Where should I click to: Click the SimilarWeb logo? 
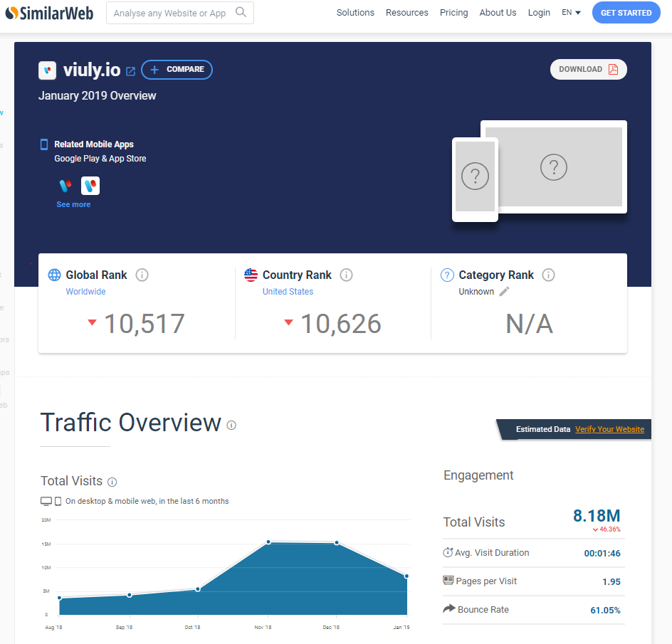[49, 13]
